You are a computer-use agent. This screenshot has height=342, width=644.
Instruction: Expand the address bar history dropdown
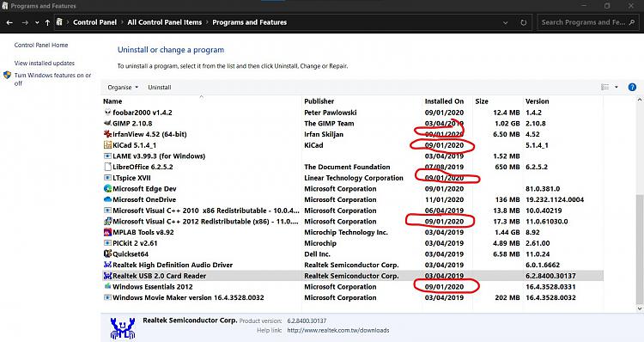[505, 22]
